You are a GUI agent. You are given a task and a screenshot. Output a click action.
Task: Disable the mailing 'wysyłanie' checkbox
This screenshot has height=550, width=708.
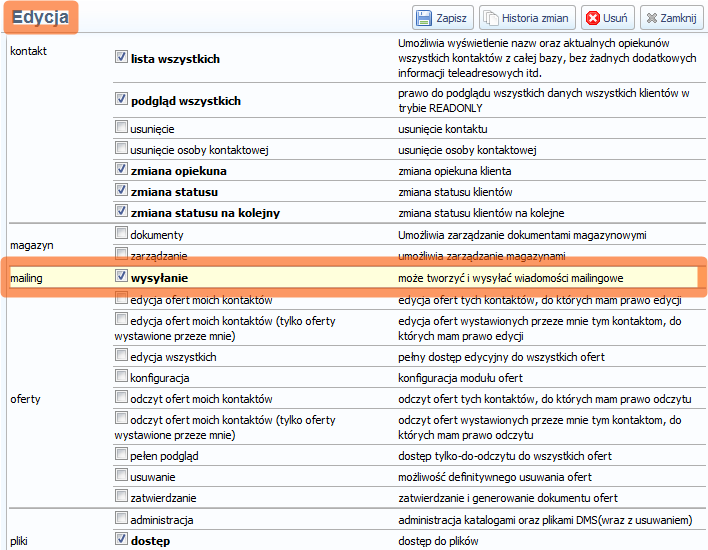pos(122,276)
